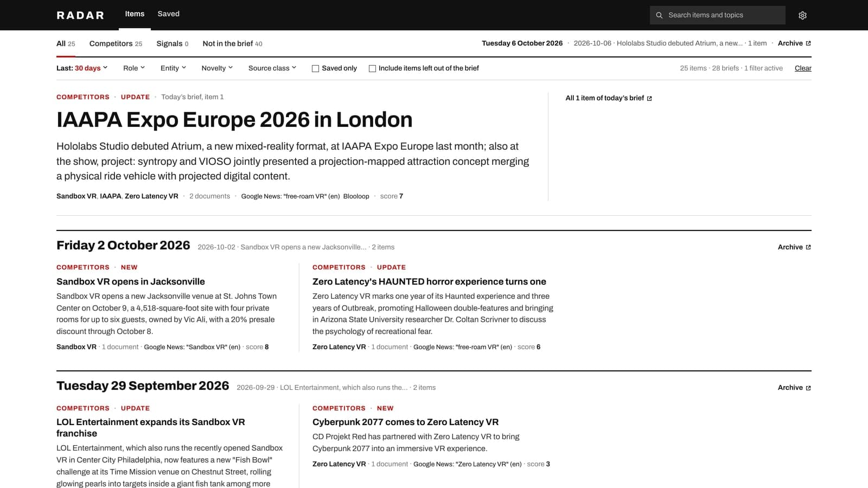The width and height of the screenshot is (868, 488).
Task: Open Archive link for Tuesday 6 October
Action: click(794, 43)
